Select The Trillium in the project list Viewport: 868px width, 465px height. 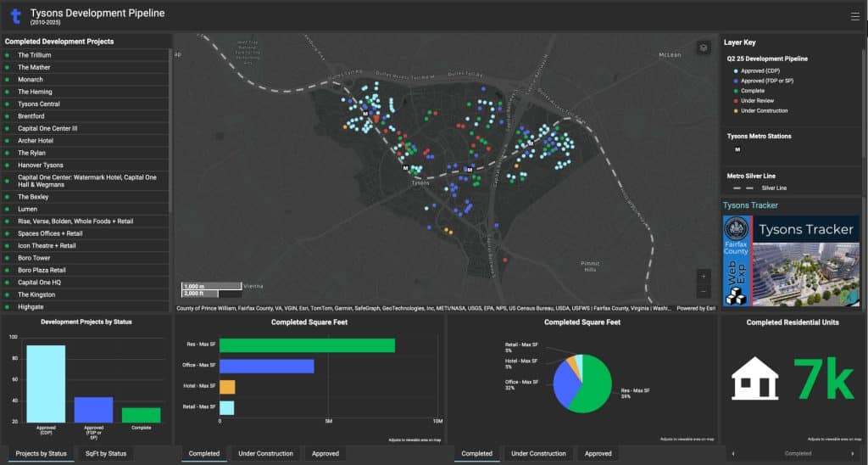click(35, 55)
